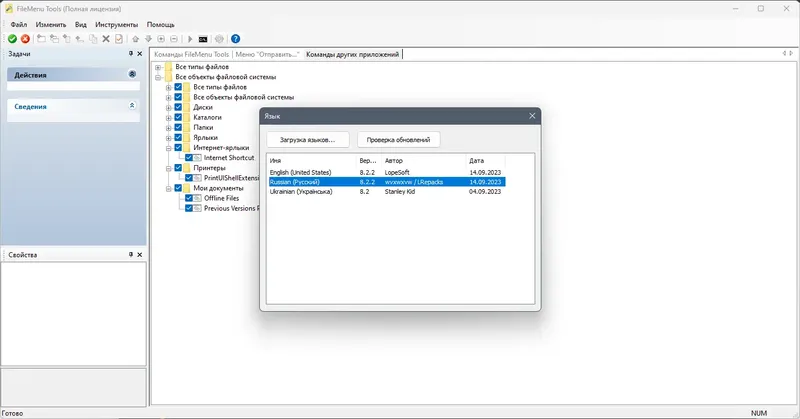Open help with the blue question-mark icon
This screenshot has width=800, height=419.
pos(235,39)
